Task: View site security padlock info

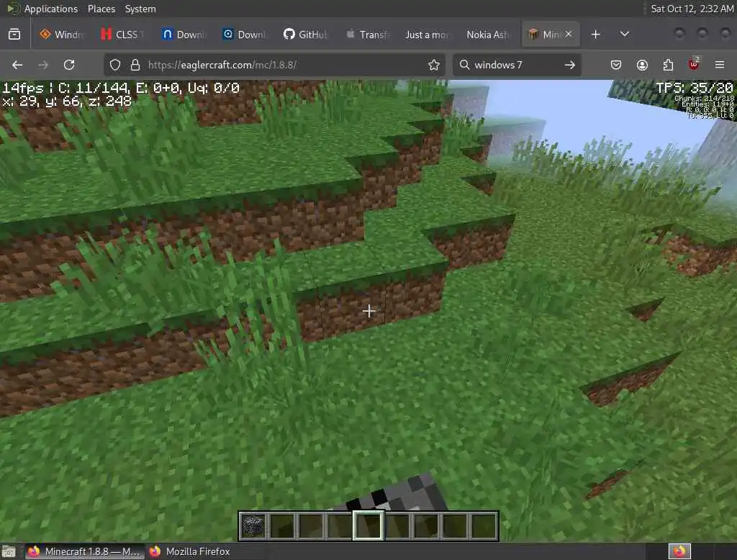Action: (135, 65)
